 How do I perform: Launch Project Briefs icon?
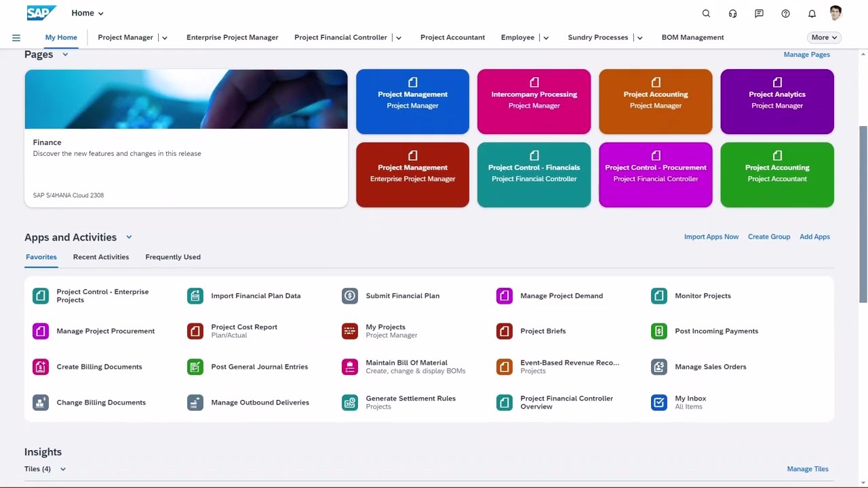(x=505, y=331)
